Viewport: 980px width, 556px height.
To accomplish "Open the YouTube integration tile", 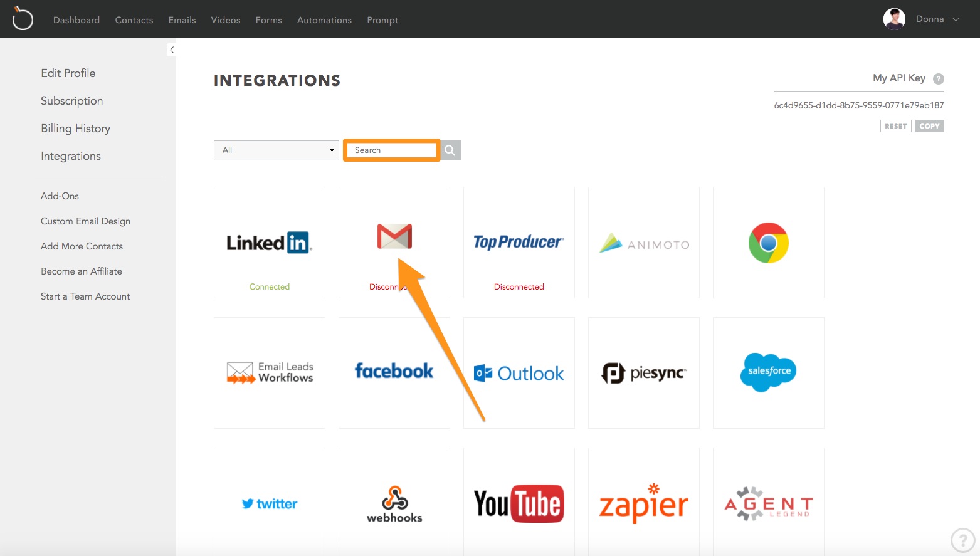I will (519, 501).
